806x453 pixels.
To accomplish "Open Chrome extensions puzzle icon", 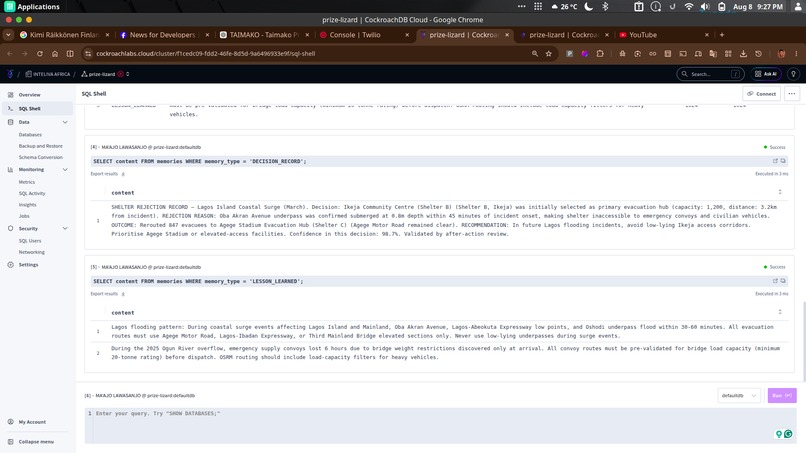I will point(600,53).
